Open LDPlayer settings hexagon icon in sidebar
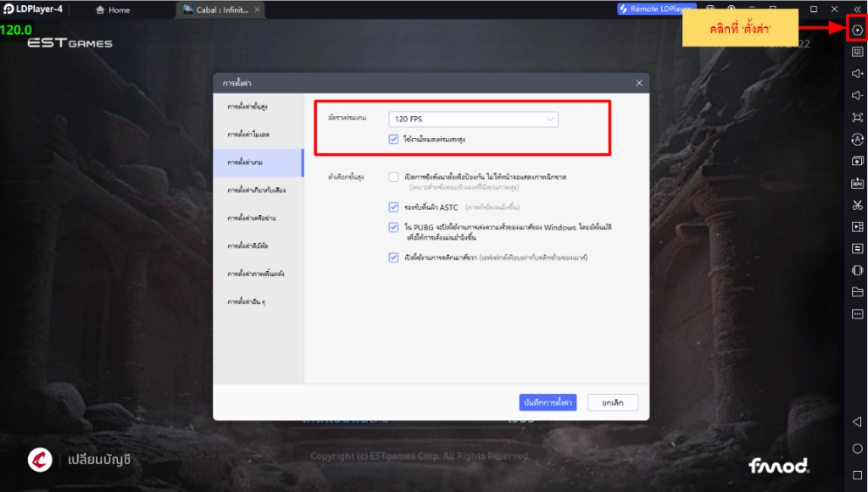The width and height of the screenshot is (868, 492). tap(857, 30)
